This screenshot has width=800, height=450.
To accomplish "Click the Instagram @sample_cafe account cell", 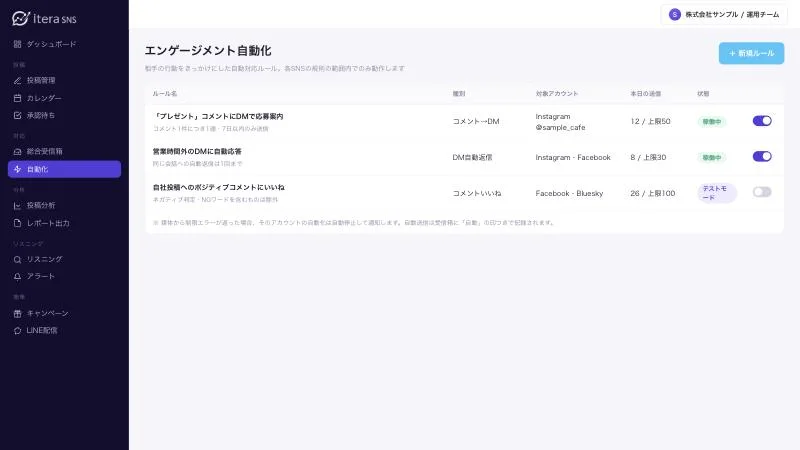I will click(x=560, y=122).
